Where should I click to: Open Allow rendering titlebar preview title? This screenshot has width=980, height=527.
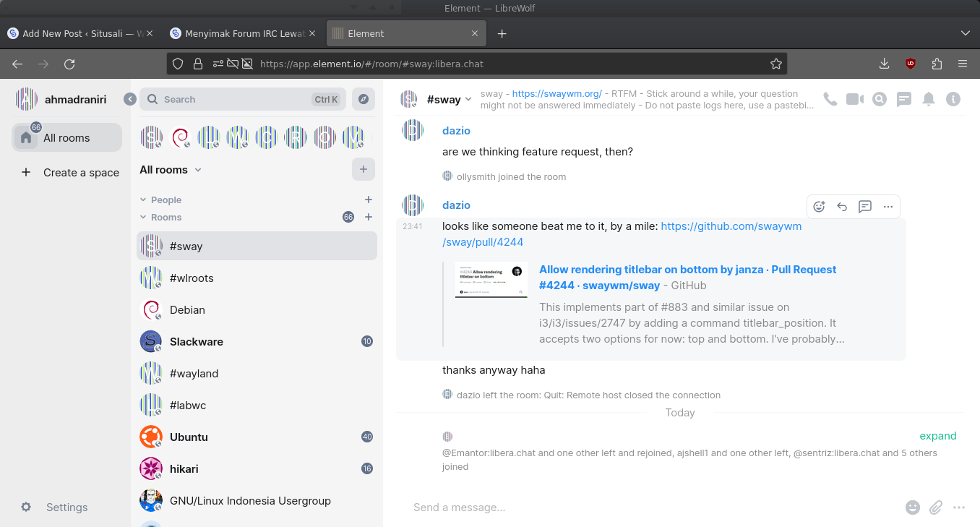point(687,277)
